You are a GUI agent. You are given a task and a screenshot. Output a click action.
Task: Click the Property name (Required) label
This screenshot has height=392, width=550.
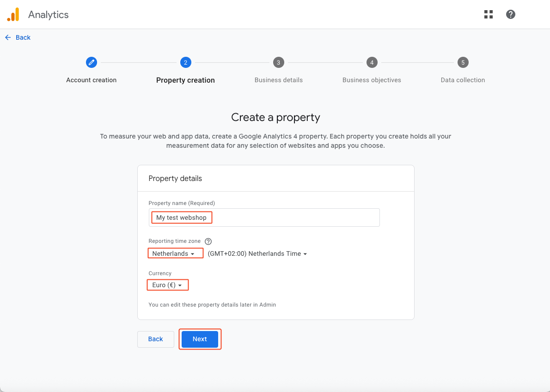tap(182, 203)
